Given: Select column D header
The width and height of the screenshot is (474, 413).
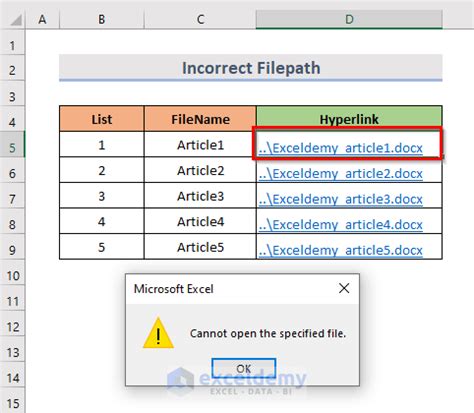Looking at the screenshot, I should click(349, 19).
